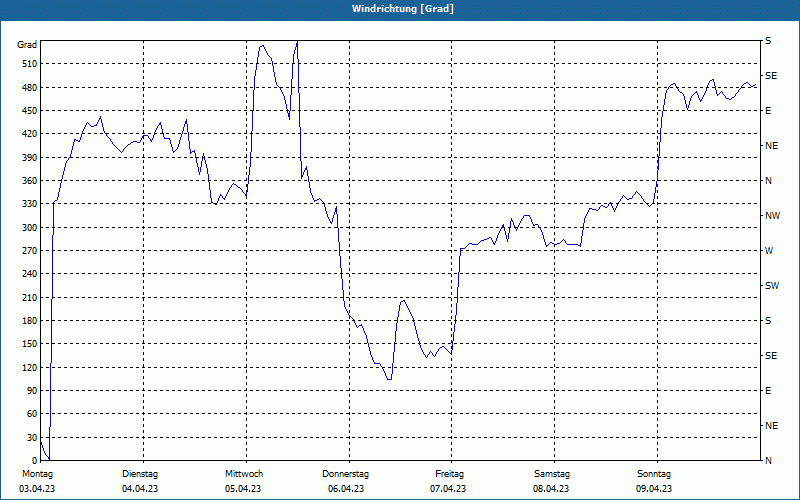The width and height of the screenshot is (800, 500).
Task: Click the SE compass label near the 480 gridline
Action: (771, 76)
